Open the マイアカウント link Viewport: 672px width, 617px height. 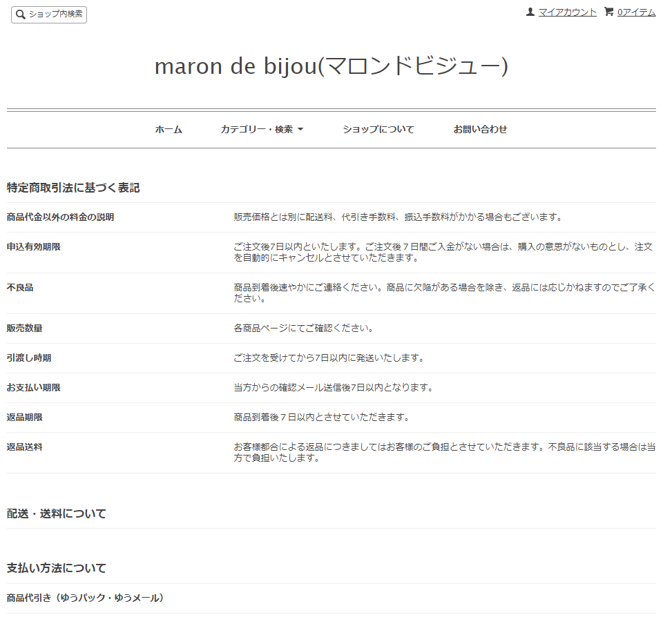(x=568, y=12)
